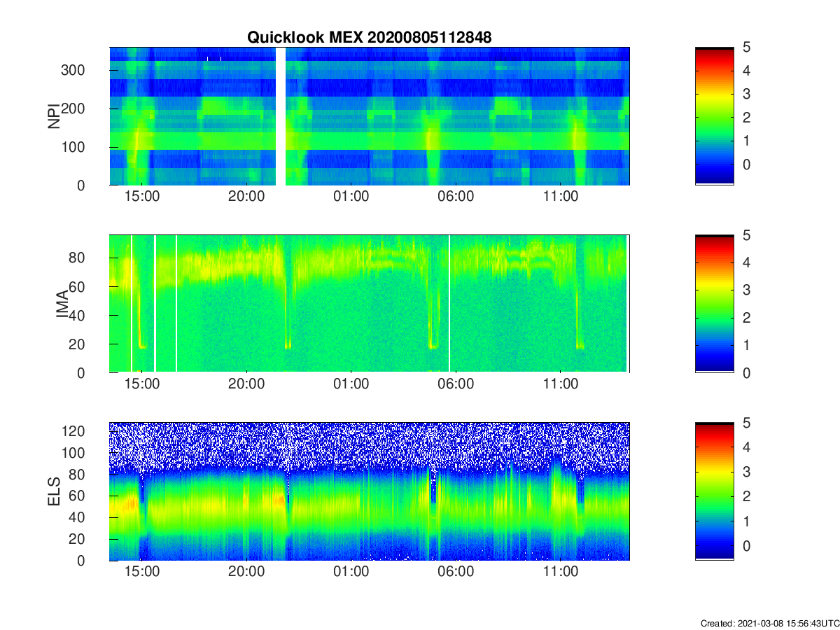The width and height of the screenshot is (840, 630).
Task: Click '01:00' under the ELS plot
Action: (x=351, y=572)
